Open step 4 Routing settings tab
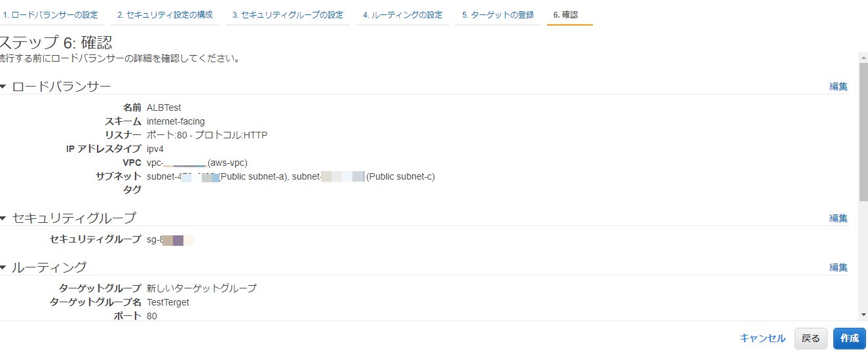 (x=402, y=14)
